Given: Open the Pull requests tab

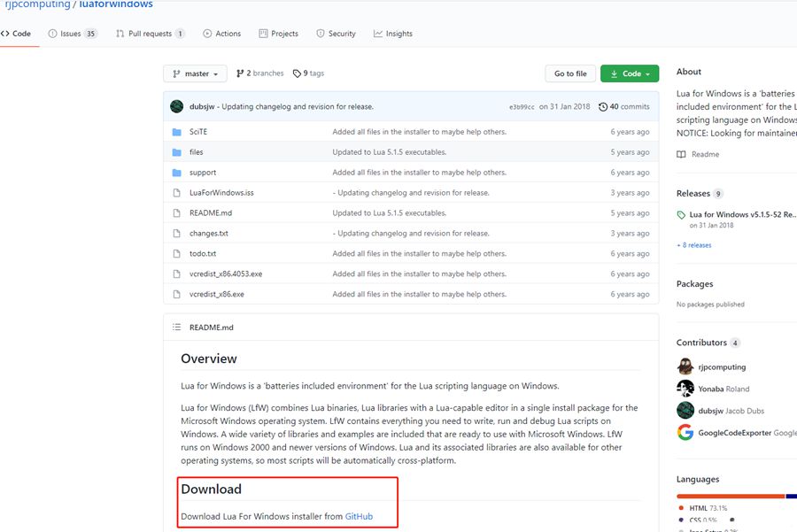Looking at the screenshot, I should [x=150, y=34].
